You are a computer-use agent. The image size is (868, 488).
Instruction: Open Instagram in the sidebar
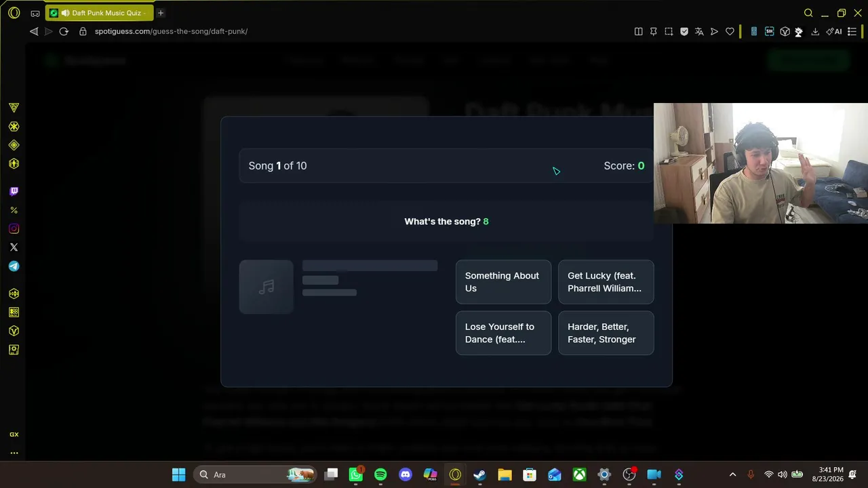pyautogui.click(x=14, y=229)
